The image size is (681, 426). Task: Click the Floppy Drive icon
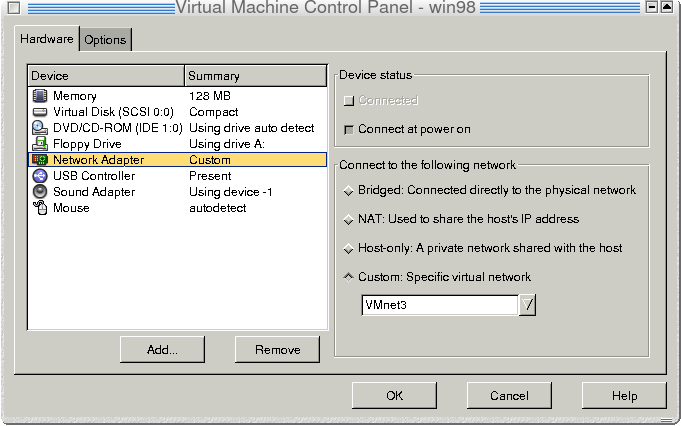click(40, 144)
